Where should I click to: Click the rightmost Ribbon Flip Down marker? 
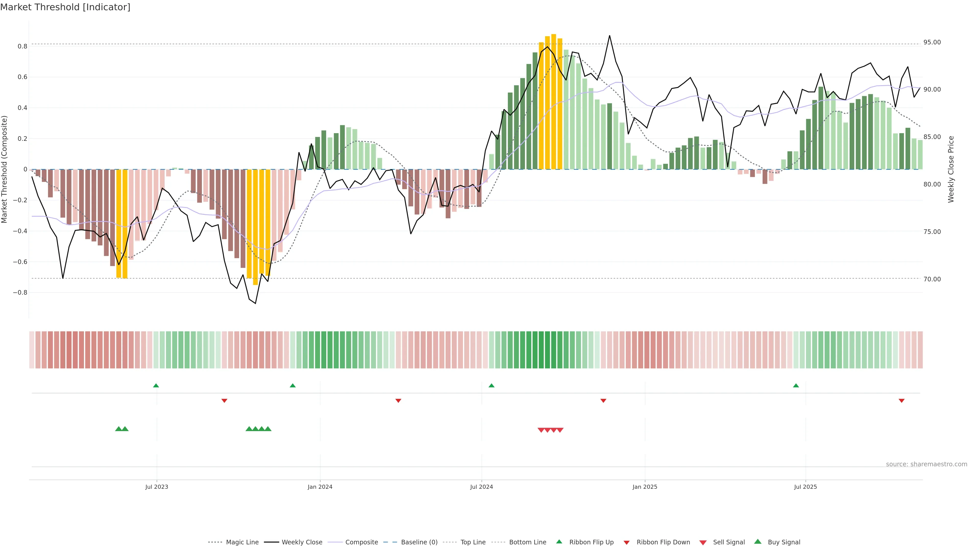pyautogui.click(x=901, y=400)
